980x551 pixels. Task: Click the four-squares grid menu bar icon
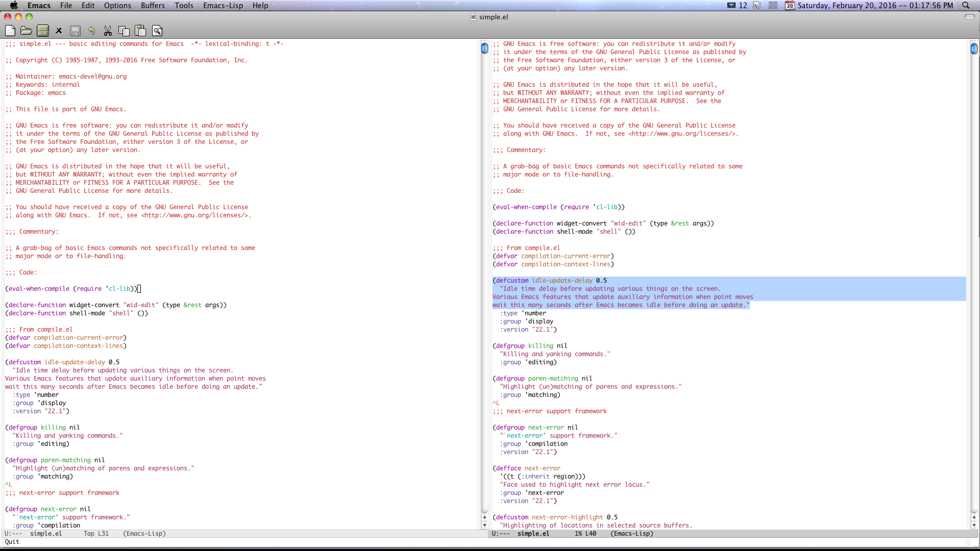coord(773,5)
